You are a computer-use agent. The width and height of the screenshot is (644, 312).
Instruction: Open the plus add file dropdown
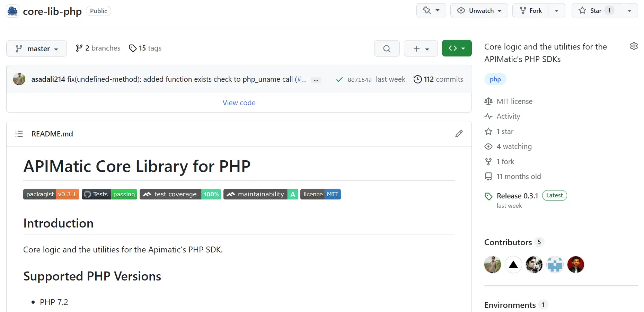click(x=421, y=48)
